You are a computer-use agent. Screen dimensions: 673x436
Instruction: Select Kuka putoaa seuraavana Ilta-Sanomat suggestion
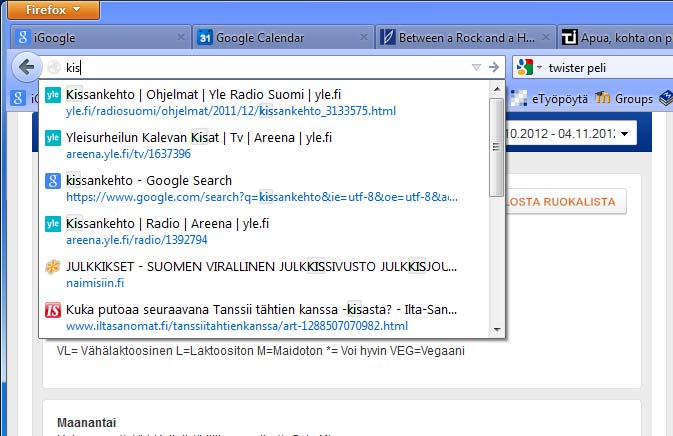tap(264, 317)
